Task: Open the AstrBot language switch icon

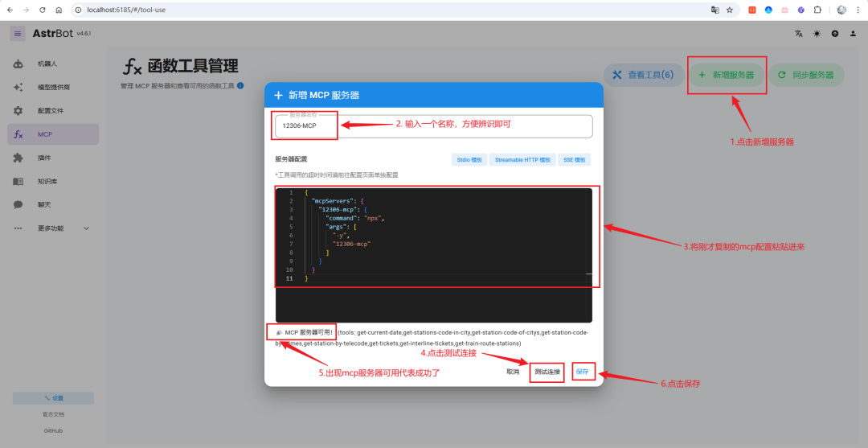Action: click(x=799, y=34)
